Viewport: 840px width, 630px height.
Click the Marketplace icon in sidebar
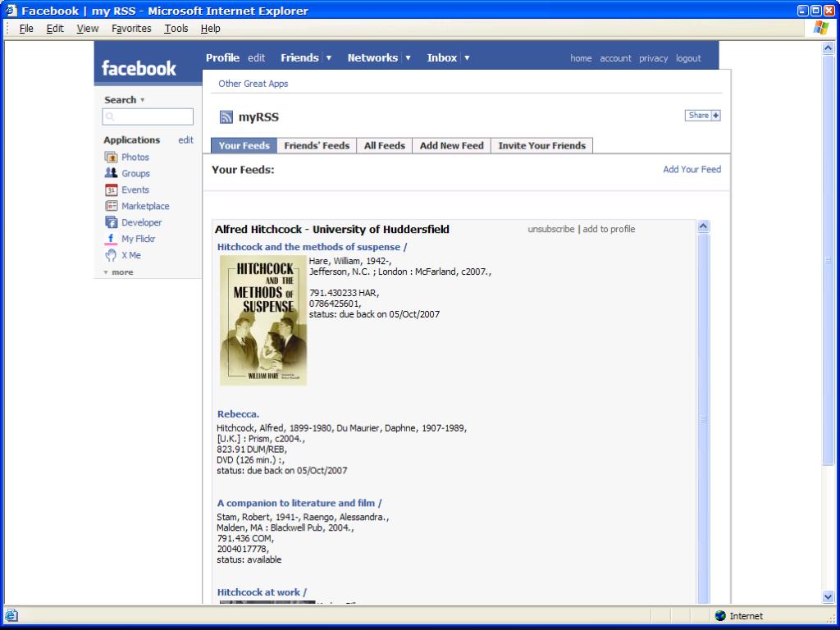click(111, 206)
